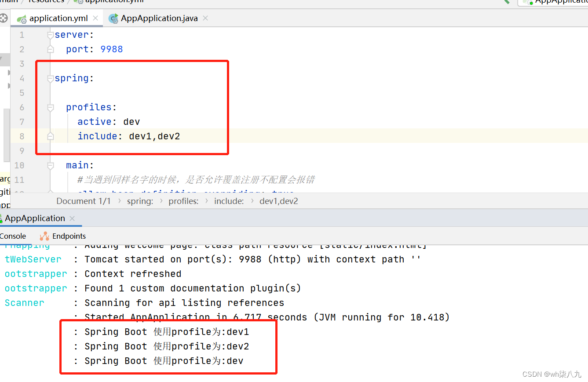Viewport: 588px width, 382px height.
Task: Click the fold end marker on include line
Action: click(x=50, y=136)
